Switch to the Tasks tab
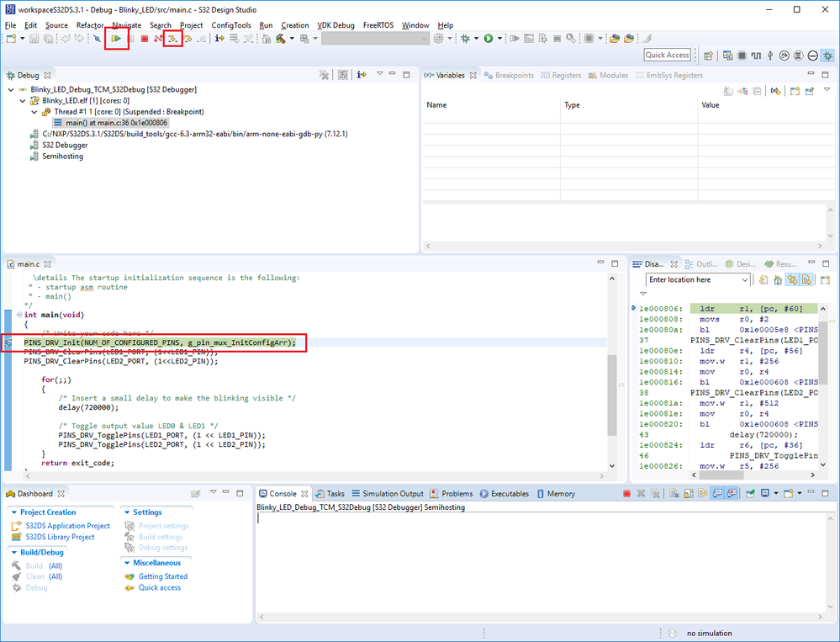840x642 pixels. 330,494
